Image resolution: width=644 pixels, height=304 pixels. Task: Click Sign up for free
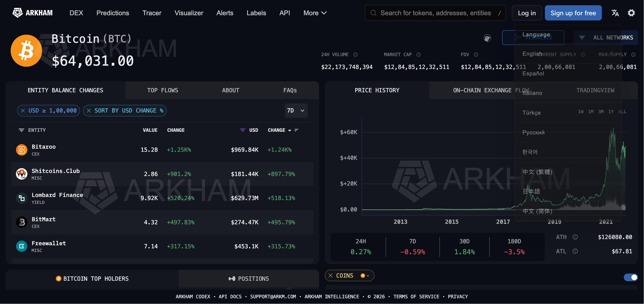point(573,13)
